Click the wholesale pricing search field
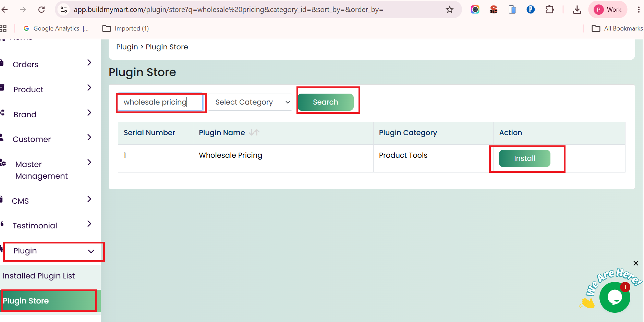644x322 pixels. click(161, 102)
